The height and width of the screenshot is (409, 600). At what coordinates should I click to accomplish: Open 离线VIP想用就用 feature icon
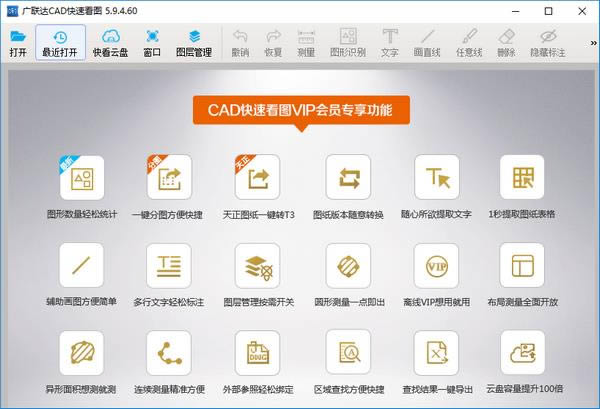point(436,266)
